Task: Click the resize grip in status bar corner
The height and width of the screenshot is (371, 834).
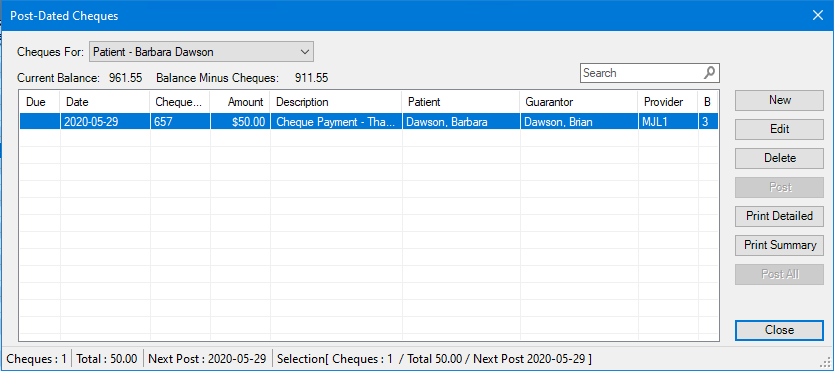Action: pyautogui.click(x=827, y=364)
